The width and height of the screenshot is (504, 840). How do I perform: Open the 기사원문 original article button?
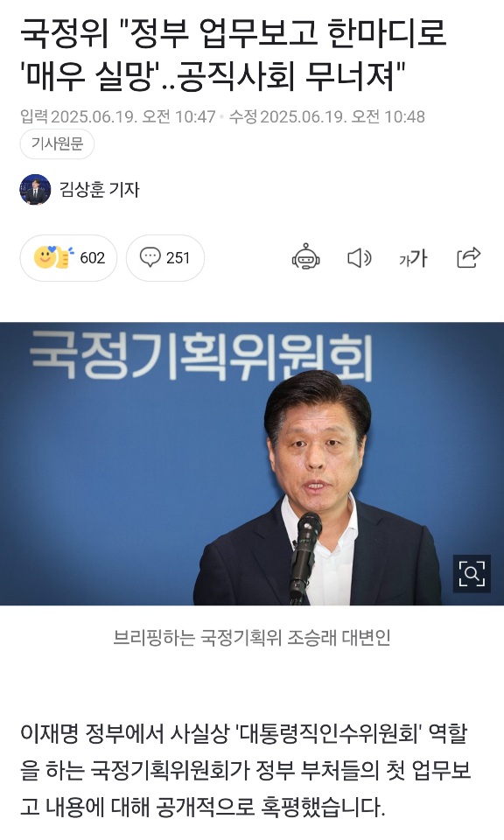57,144
